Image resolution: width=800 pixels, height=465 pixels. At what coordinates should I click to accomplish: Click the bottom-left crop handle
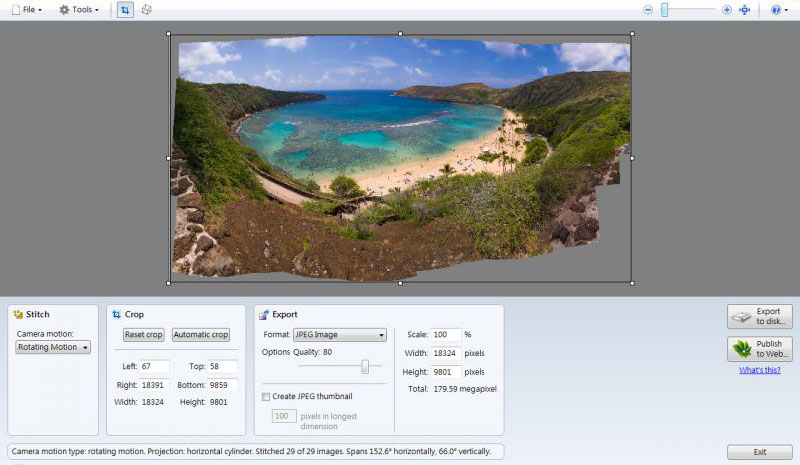click(169, 283)
